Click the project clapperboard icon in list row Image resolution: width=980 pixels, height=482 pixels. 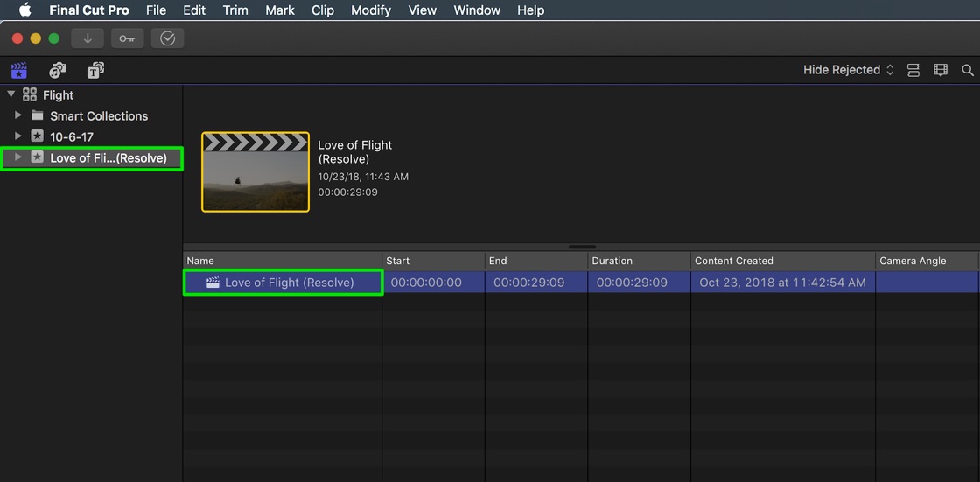(213, 283)
